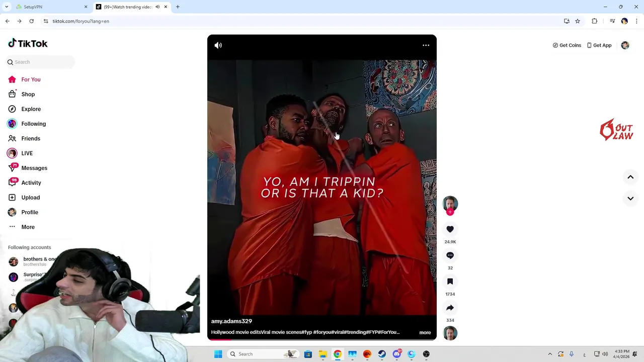The width and height of the screenshot is (644, 362).
Task: Mute the tab via its speaker icon
Action: [x=157, y=7]
